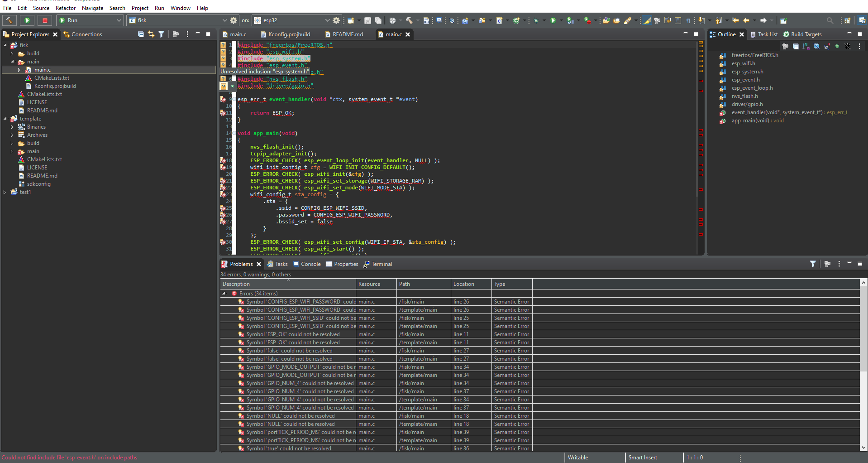The width and height of the screenshot is (868, 463).
Task: Toggle Sort in the Outline toolbar
Action: pos(806,46)
